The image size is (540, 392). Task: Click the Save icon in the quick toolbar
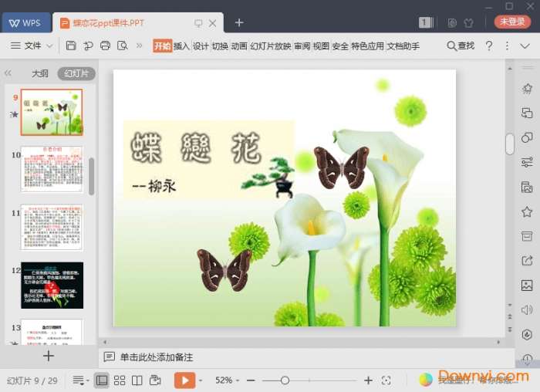tap(71, 46)
